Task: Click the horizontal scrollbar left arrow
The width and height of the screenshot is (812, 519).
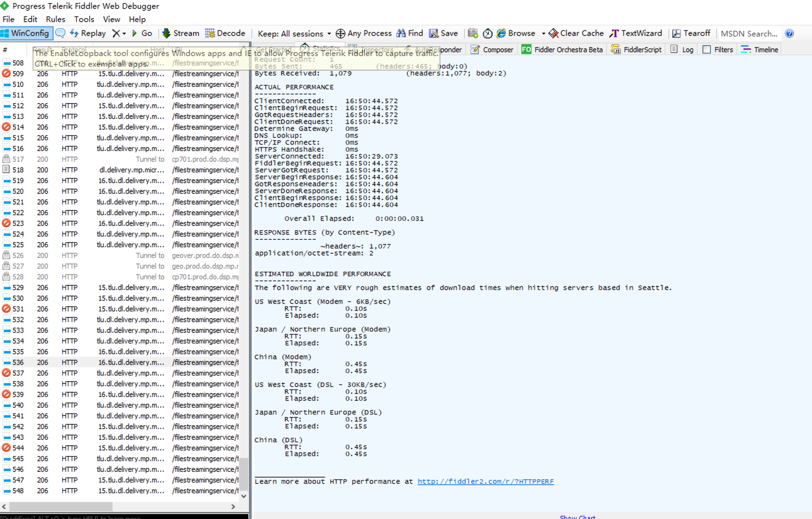Action: 4,506
